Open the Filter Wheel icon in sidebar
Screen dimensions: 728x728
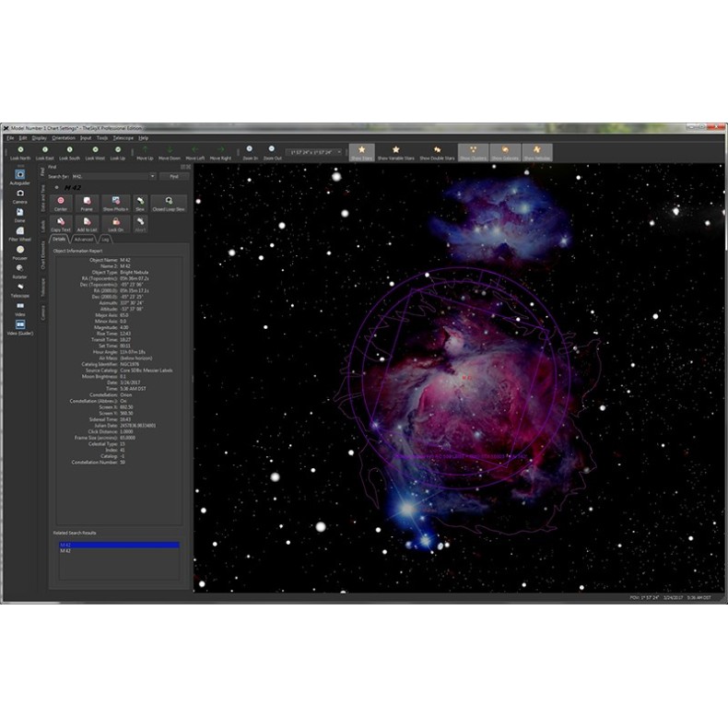pyautogui.click(x=20, y=233)
